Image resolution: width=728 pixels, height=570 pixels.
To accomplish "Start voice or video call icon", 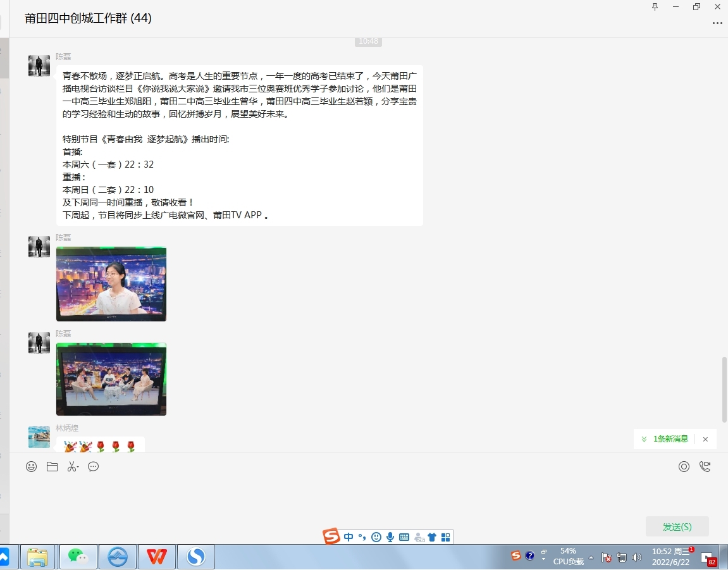I will tap(705, 466).
